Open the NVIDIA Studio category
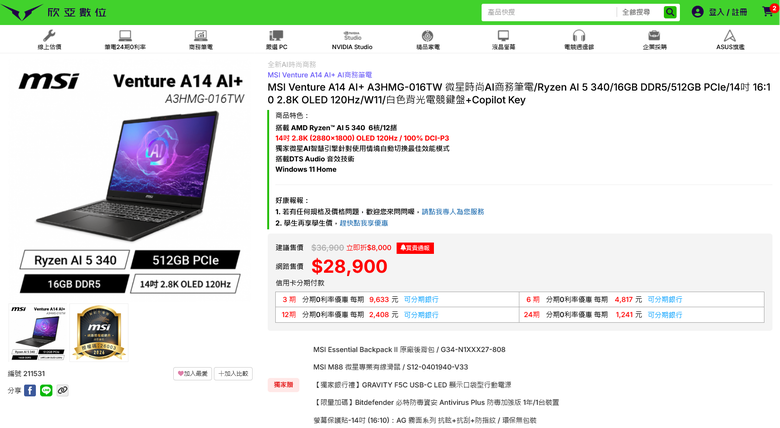 pyautogui.click(x=352, y=40)
